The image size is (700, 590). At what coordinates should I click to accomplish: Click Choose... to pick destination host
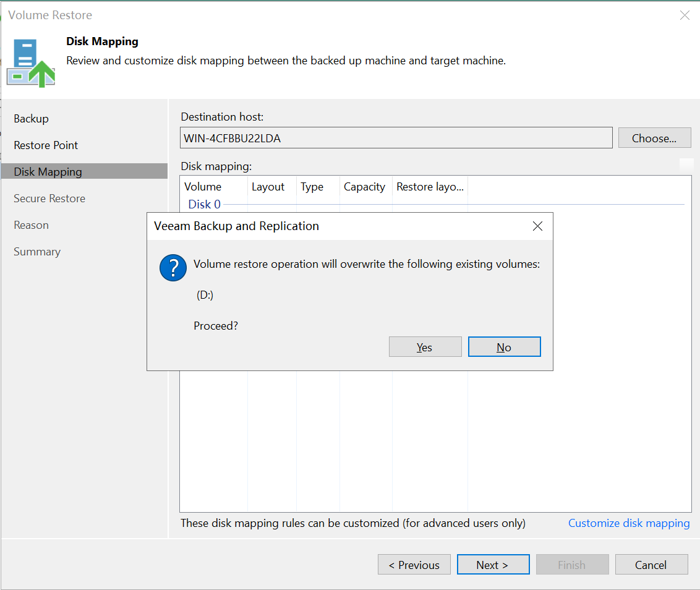654,138
